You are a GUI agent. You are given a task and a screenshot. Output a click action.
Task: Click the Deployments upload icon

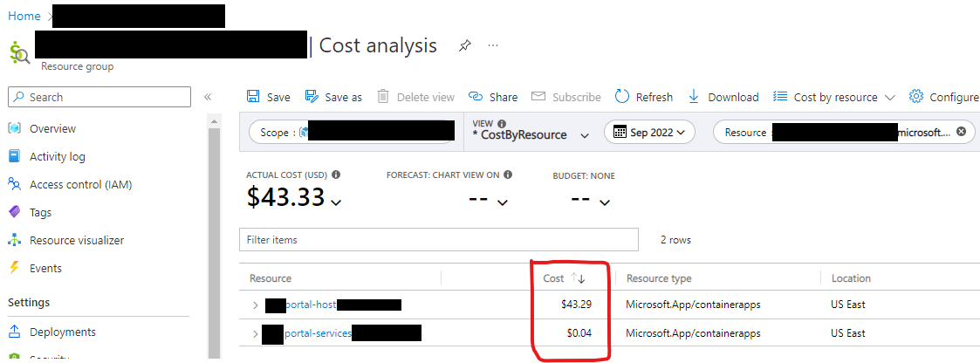click(x=14, y=332)
